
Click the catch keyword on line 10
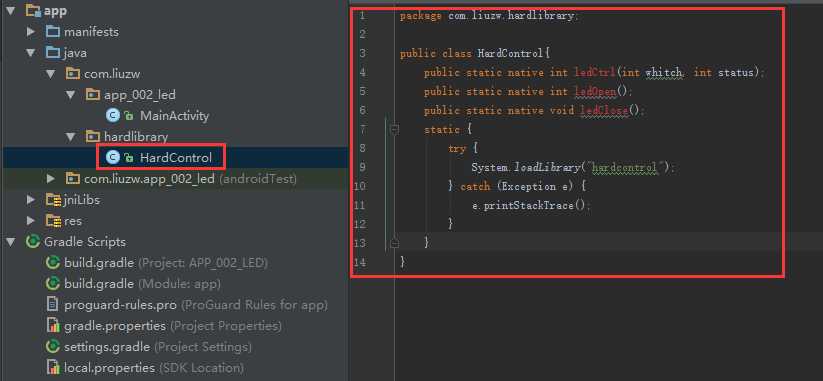(475, 186)
